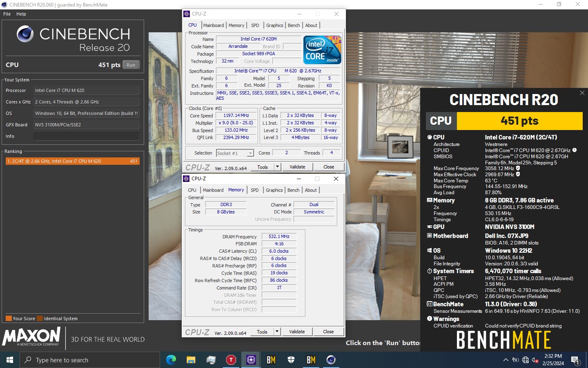Screen dimensions: 588x368
Task: Click the taskbar clock showing 2:32 PM
Action: click(553, 360)
